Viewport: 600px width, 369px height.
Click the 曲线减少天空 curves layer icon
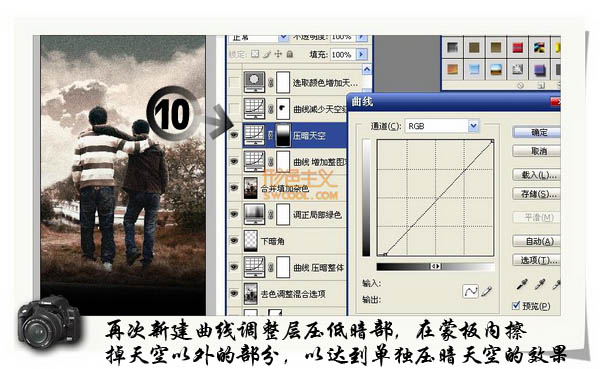click(254, 108)
